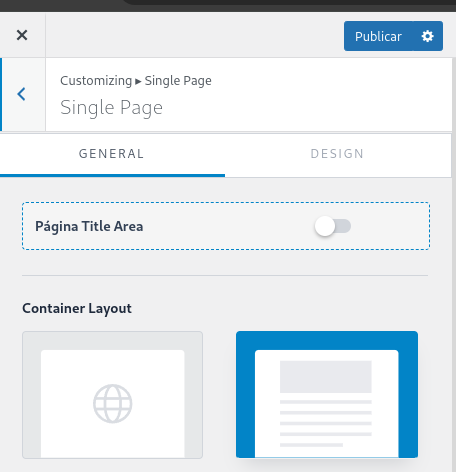
Task: Switch to the GENERAL tab
Action: [112, 154]
